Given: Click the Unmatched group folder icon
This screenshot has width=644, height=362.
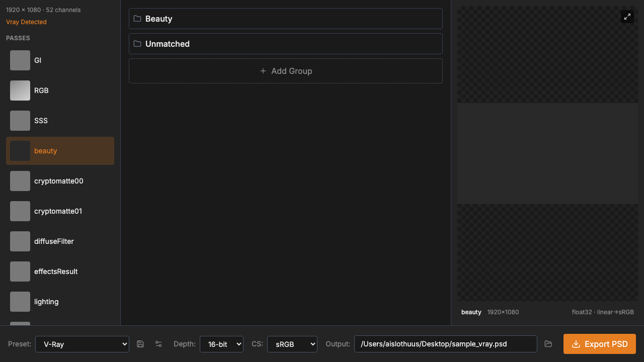Looking at the screenshot, I should pyautogui.click(x=137, y=44).
